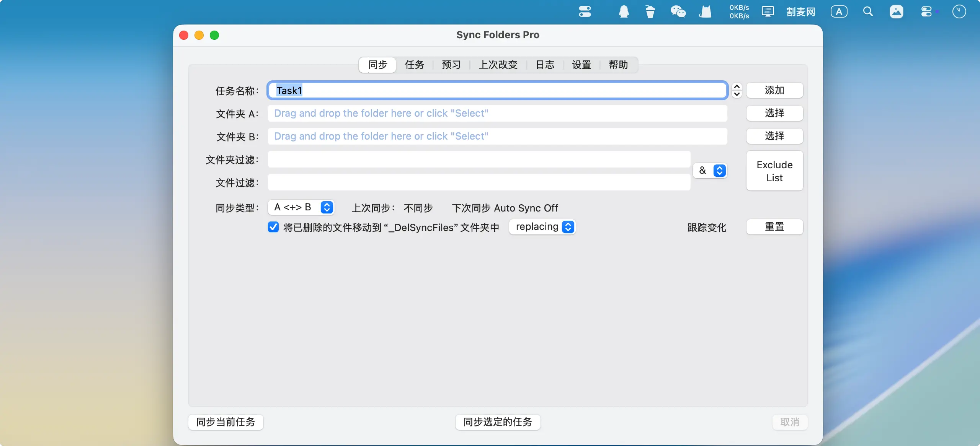The height and width of the screenshot is (446, 980).
Task: Click the display monitor menu bar icon
Action: point(768,12)
